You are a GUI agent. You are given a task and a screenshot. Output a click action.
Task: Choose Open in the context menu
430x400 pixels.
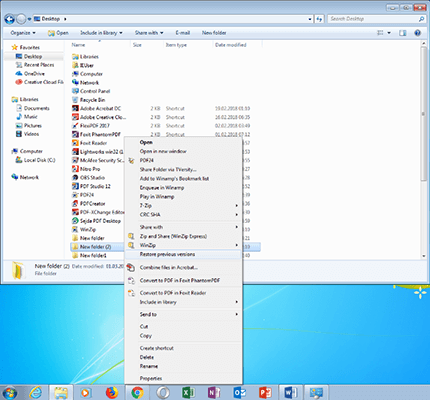183,142
